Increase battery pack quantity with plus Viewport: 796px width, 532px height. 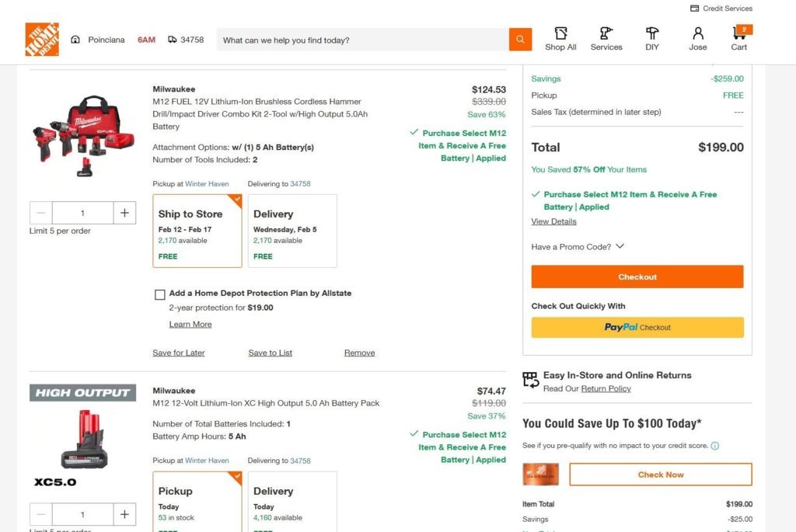(x=124, y=515)
